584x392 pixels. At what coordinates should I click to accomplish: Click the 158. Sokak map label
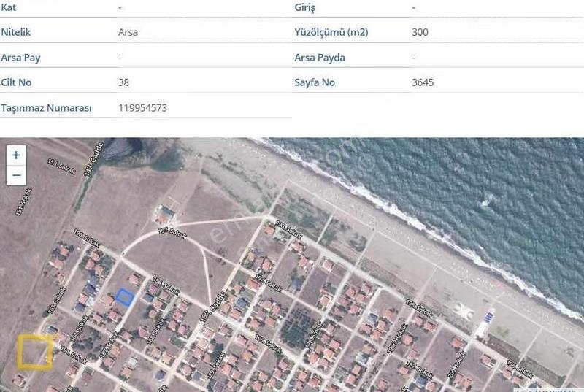click(61, 166)
